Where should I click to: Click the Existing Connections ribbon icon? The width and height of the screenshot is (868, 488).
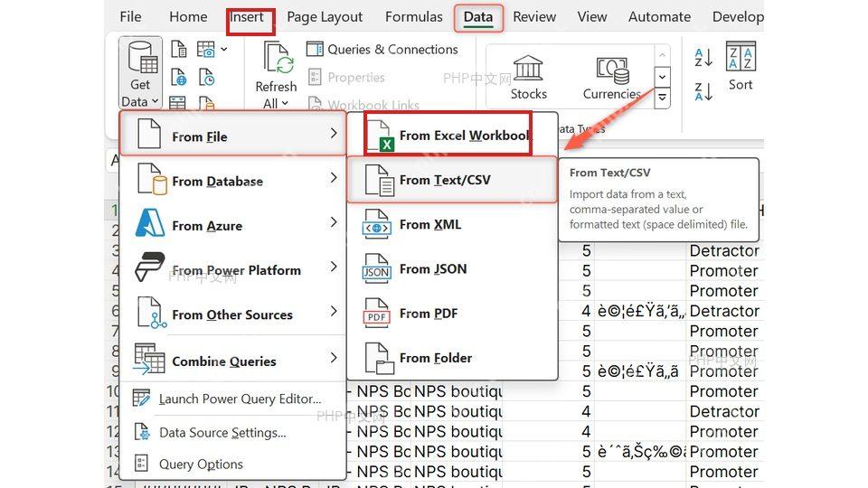[x=206, y=103]
